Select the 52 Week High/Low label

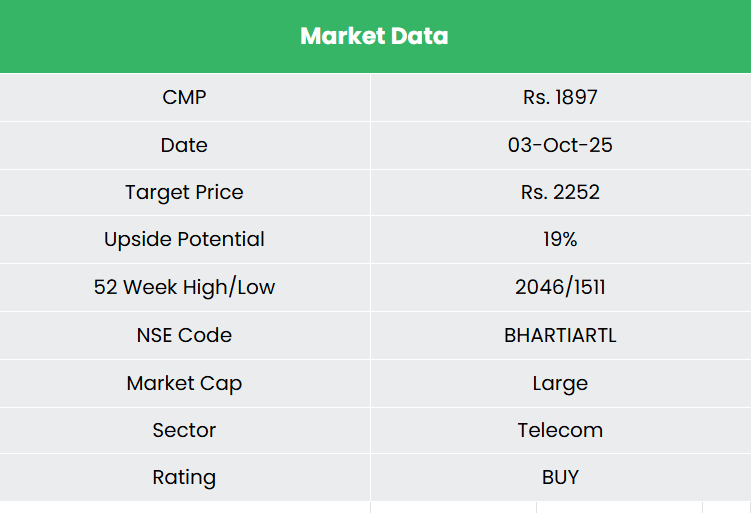(184, 287)
